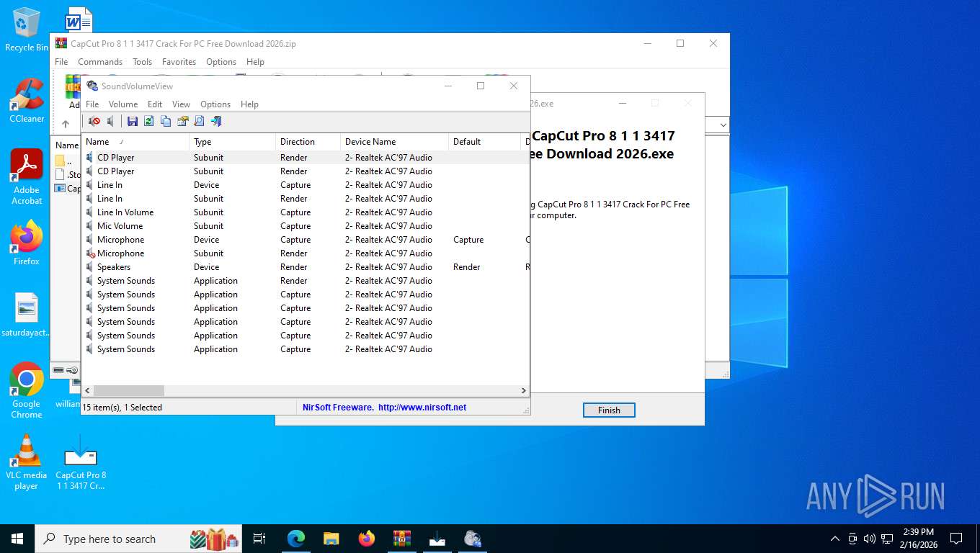Open the Adobe Acrobat desktop icon
The image size is (980, 553).
[x=27, y=176]
